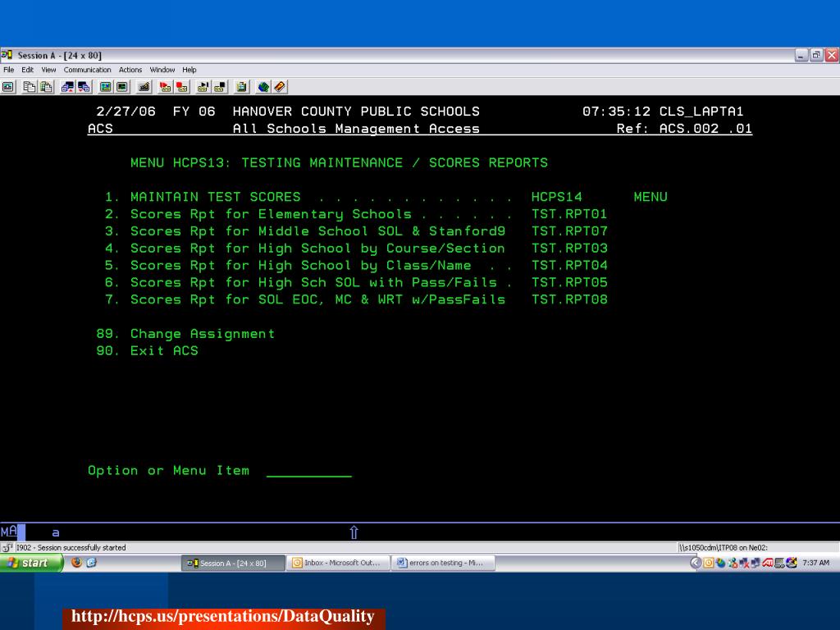Expand hidden tray icons chevron

tap(696, 563)
